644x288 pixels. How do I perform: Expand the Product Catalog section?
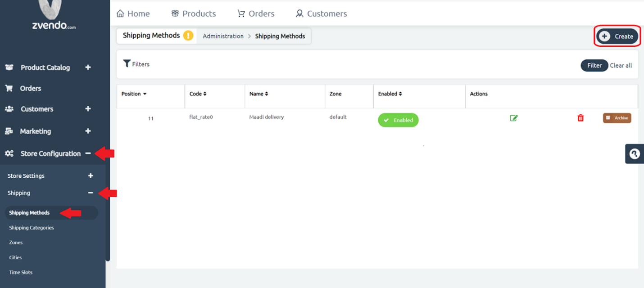coord(88,67)
